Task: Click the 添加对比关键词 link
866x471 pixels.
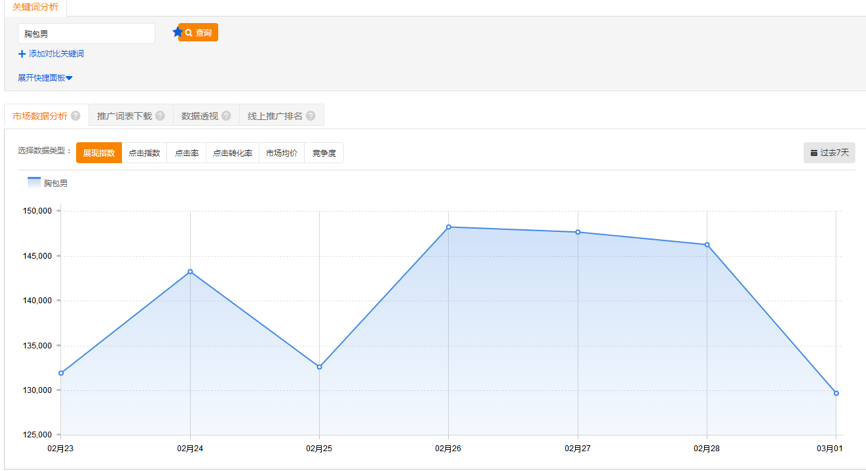Action: (x=56, y=54)
